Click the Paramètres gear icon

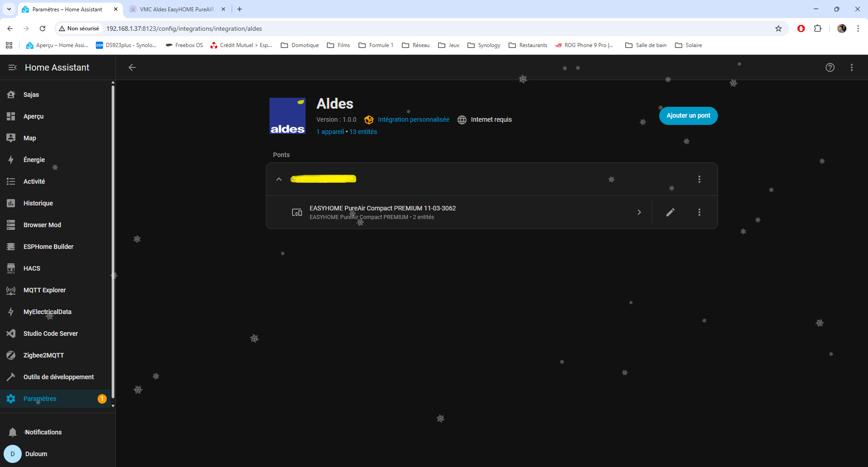pos(11,399)
